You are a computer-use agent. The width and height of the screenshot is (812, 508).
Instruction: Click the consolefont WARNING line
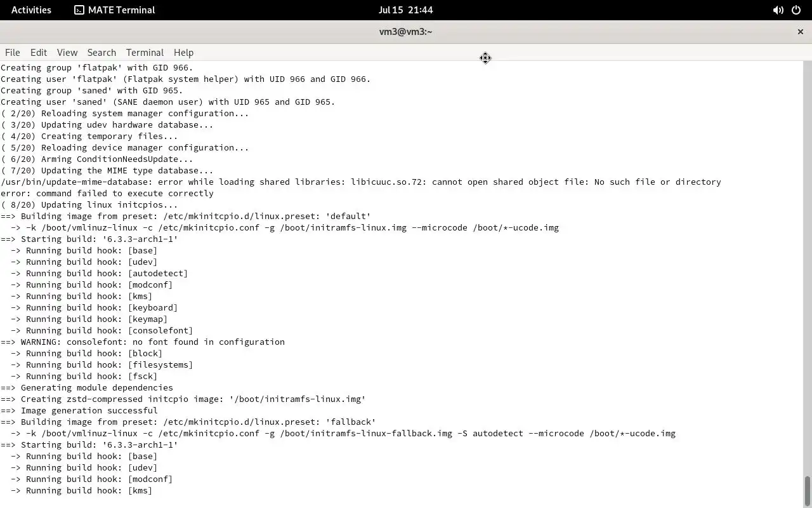pos(143,342)
